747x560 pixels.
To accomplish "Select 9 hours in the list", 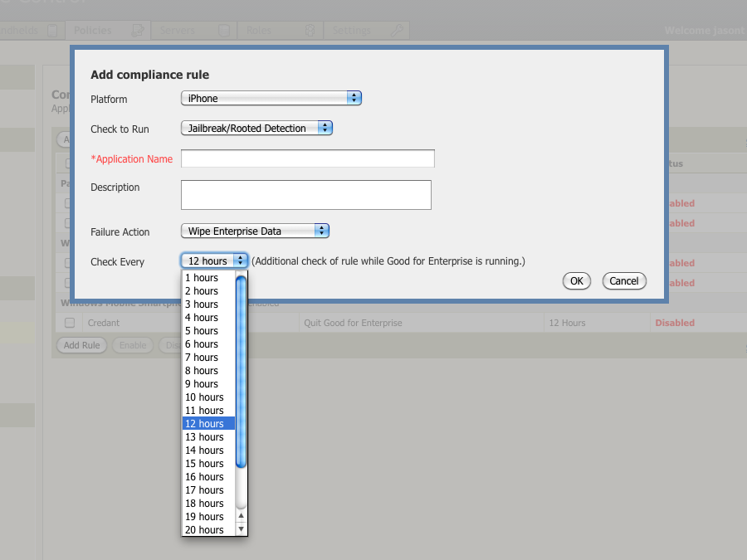I will (208, 384).
